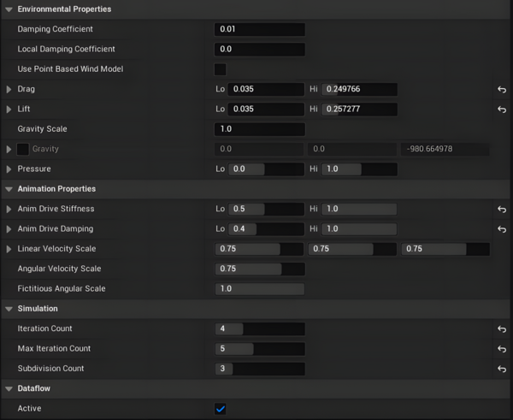Reset Anim Drive Stiffness to default
This screenshot has width=513, height=420.
pyautogui.click(x=502, y=209)
